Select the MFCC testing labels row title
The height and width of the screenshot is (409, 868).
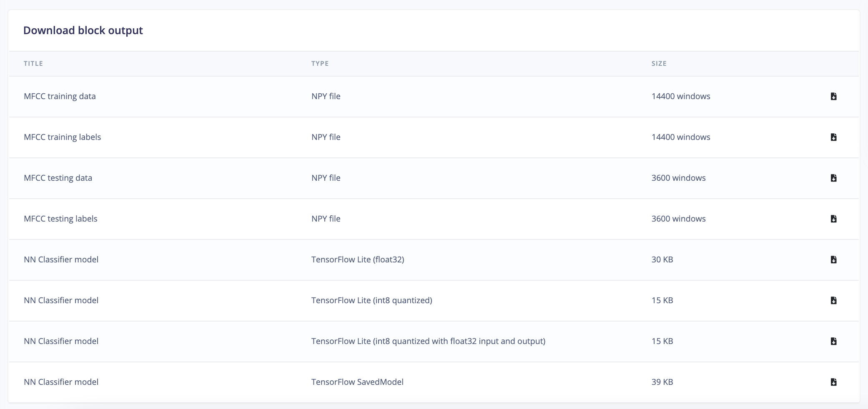(60, 219)
